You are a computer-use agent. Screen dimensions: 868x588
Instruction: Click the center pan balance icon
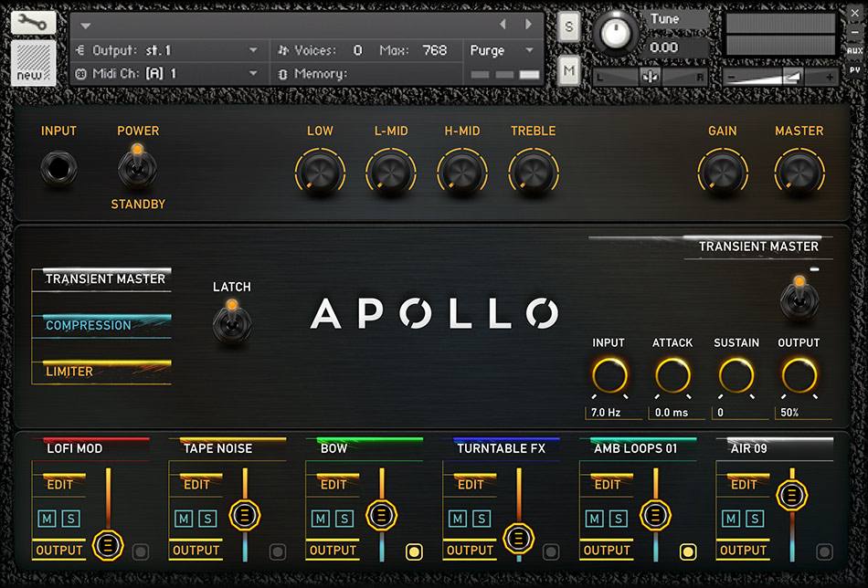(651, 74)
